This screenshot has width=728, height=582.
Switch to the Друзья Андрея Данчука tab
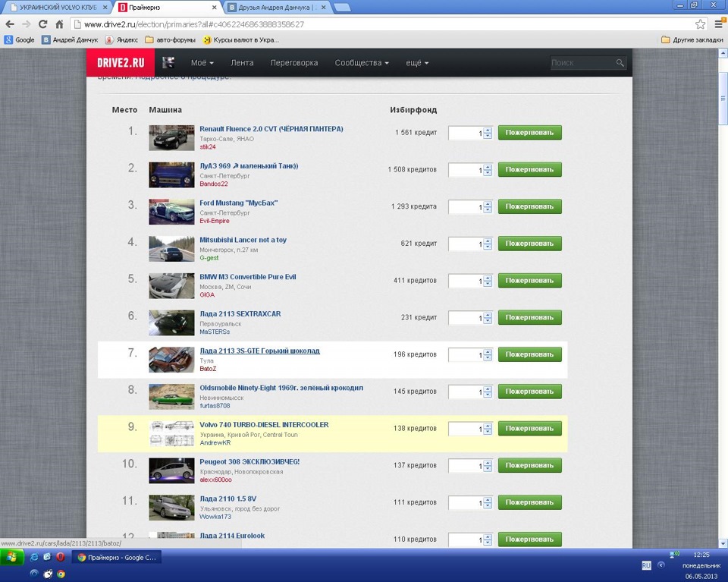click(x=278, y=8)
